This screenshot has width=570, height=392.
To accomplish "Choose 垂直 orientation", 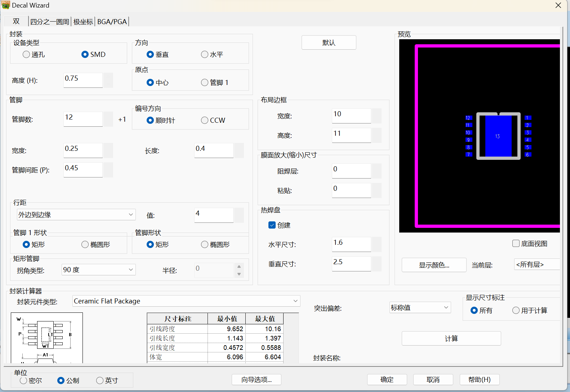I will click(x=158, y=54).
